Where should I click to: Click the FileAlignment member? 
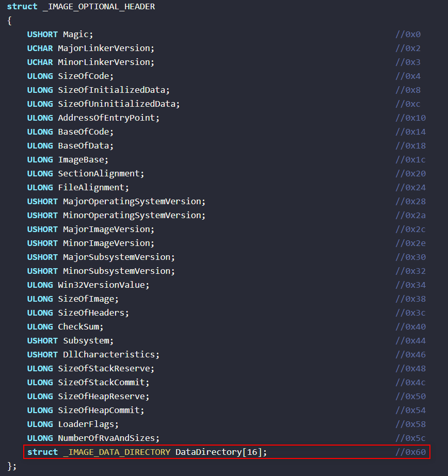click(93, 188)
